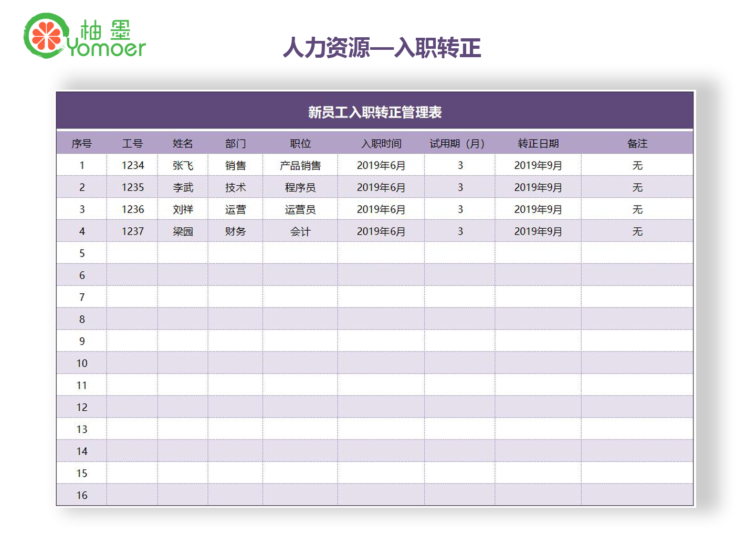Screen dimensions: 756x534
Task: Click the table title 新员工入职转正管理表
Action: (375, 112)
